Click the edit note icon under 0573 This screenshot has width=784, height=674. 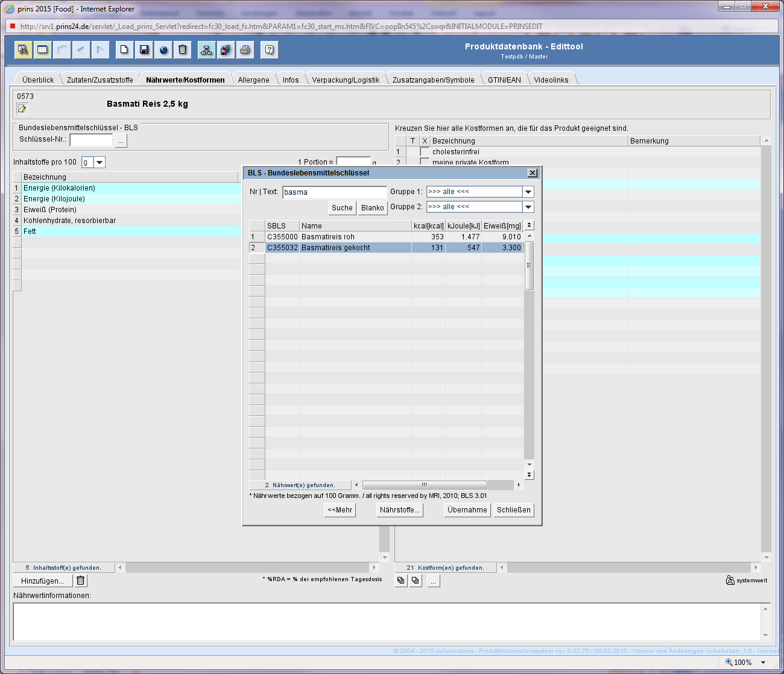(22, 109)
